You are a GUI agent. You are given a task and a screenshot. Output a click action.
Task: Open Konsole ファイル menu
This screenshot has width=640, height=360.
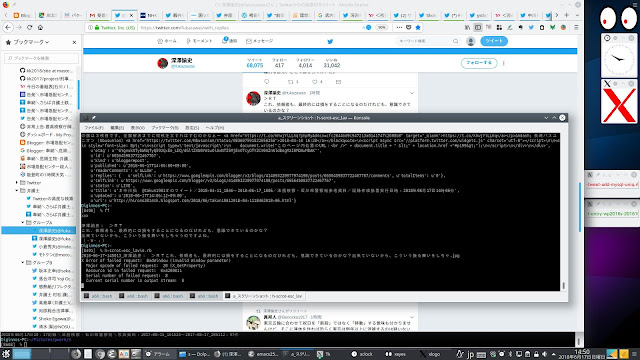pos(94,128)
